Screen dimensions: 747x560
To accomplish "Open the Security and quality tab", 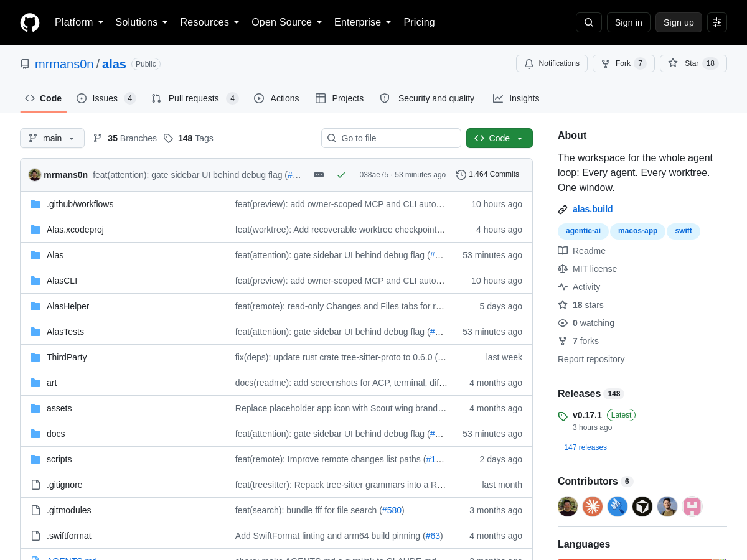I will (427, 98).
